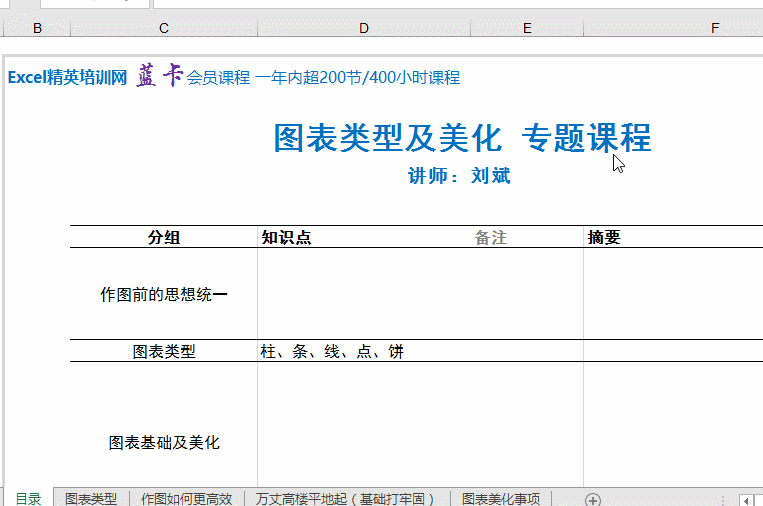
Task: Select the 图表基础及美化 group cell
Action: click(x=164, y=442)
